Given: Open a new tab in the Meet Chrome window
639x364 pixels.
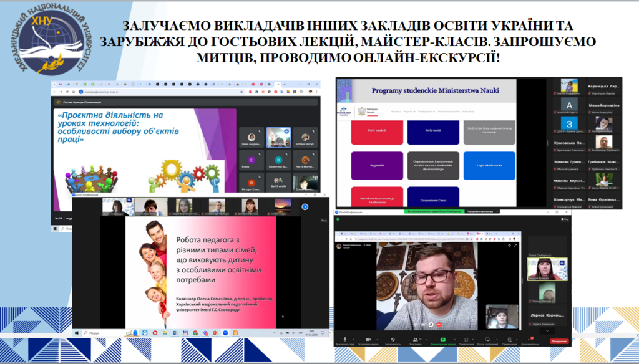Looking at the screenshot, I should coord(285,84).
